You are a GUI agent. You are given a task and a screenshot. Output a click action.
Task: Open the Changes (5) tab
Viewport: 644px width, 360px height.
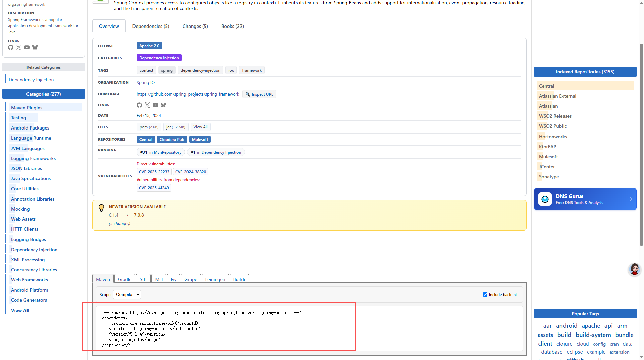(195, 26)
